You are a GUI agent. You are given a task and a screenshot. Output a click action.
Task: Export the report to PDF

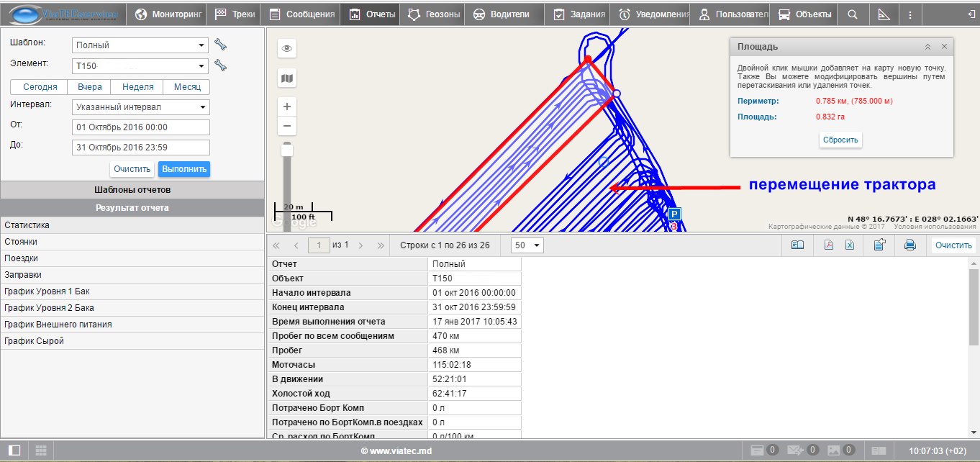pos(828,245)
